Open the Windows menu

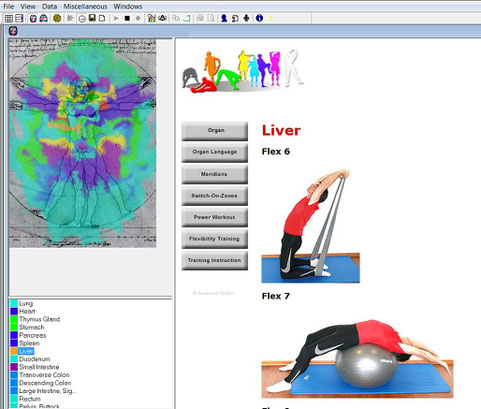[128, 6]
